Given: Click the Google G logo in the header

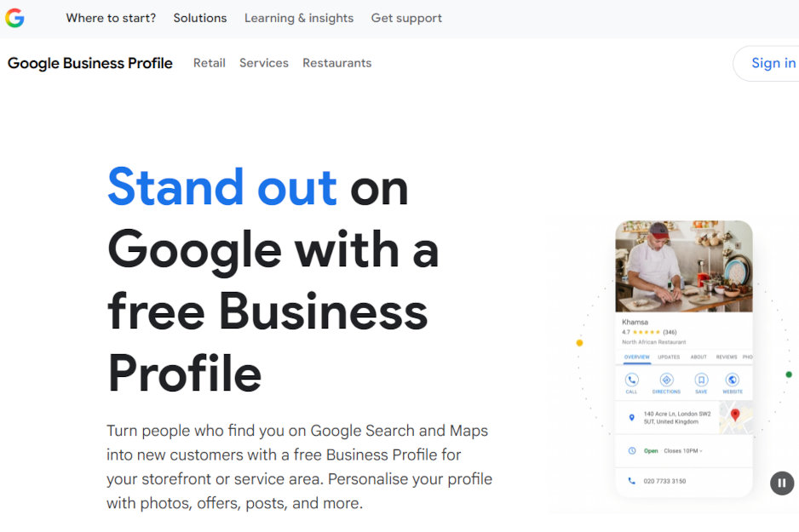Looking at the screenshot, I should 14,18.
